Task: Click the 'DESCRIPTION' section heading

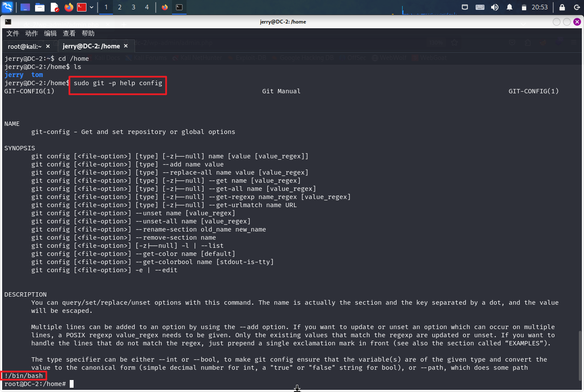Action: tap(26, 294)
